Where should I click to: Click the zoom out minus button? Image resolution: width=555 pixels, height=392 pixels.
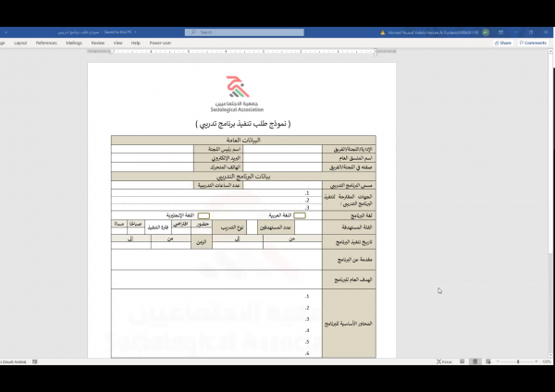tap(498, 361)
